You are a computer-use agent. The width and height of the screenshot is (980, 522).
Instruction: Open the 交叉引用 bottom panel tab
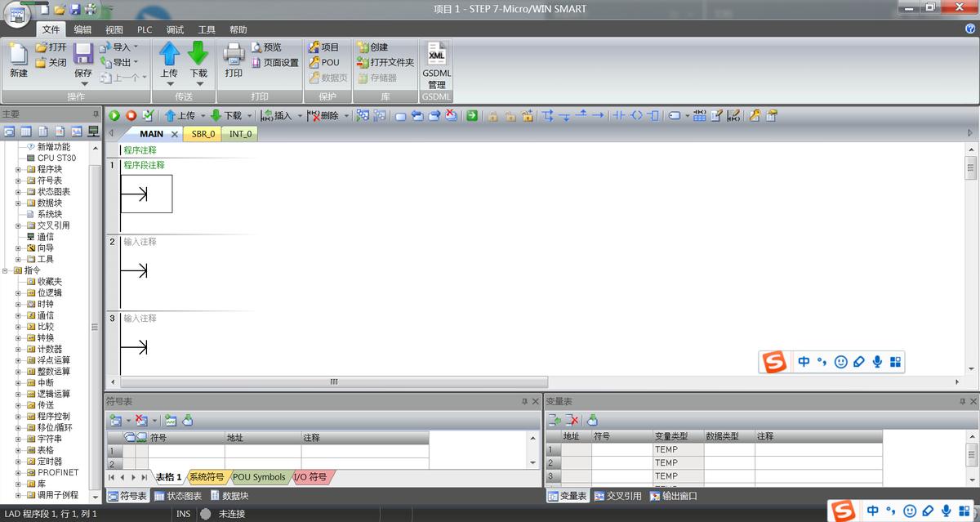pyautogui.click(x=618, y=496)
